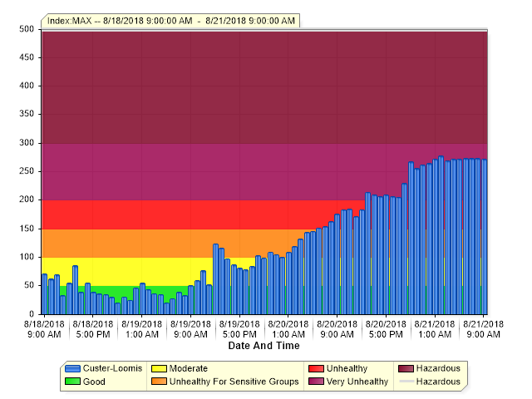Click the blue Custer-Loomis legend swatch

coord(72,368)
